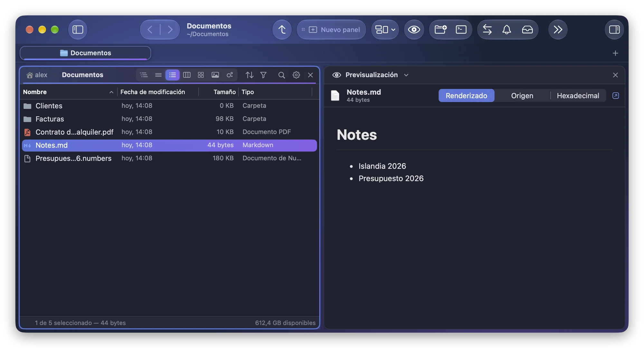This screenshot has height=348, width=644.
Task: Select the Clientes folder row
Action: tap(169, 106)
